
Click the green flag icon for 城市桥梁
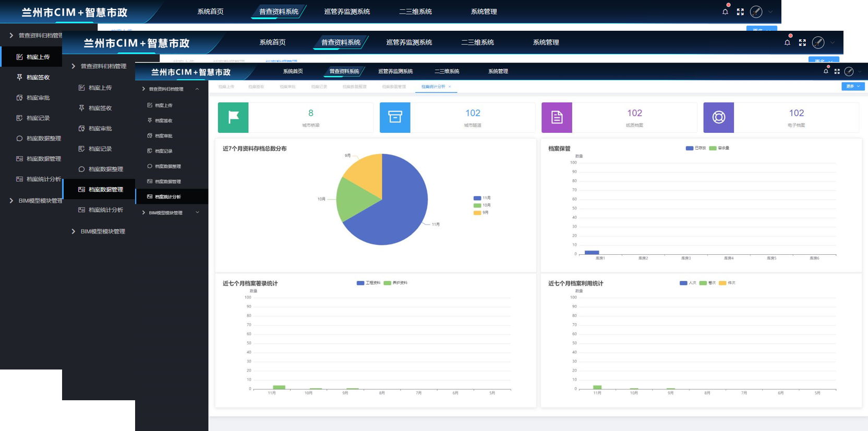point(233,117)
